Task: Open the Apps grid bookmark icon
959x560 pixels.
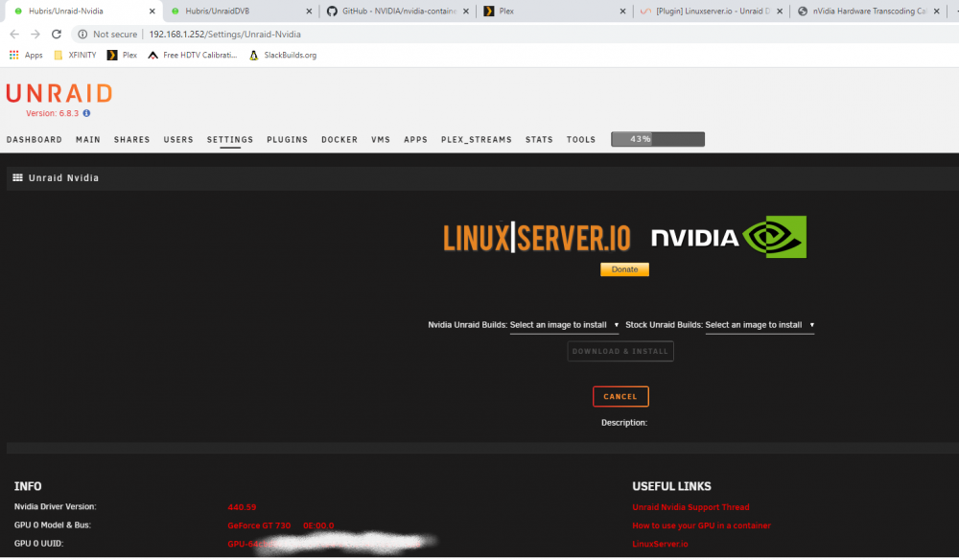Action: [x=14, y=55]
